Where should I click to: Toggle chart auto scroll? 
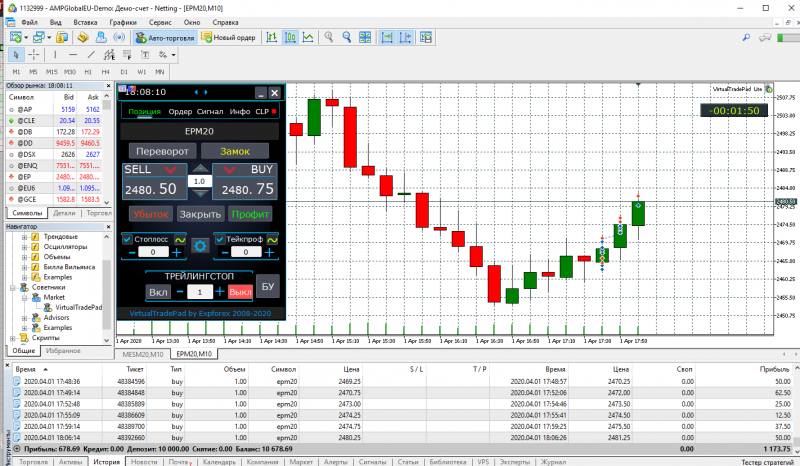[x=387, y=37]
